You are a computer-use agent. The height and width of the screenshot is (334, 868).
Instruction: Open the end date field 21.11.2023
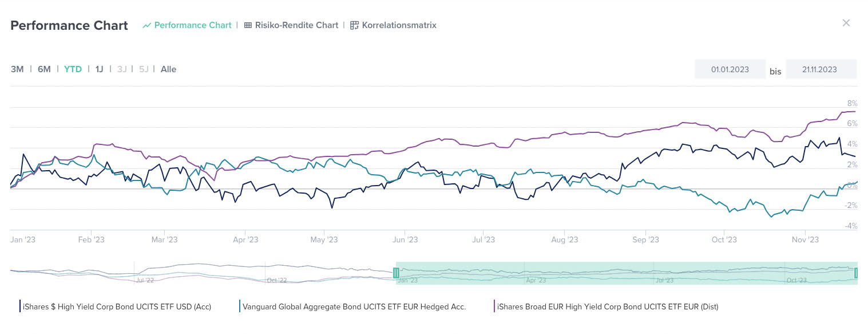[x=821, y=69]
